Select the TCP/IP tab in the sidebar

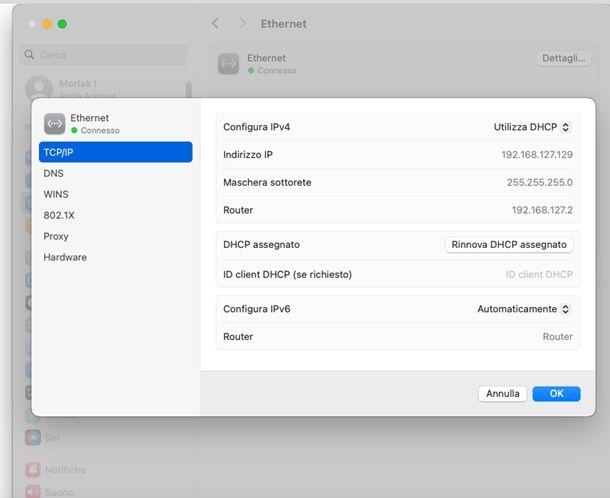[116, 152]
